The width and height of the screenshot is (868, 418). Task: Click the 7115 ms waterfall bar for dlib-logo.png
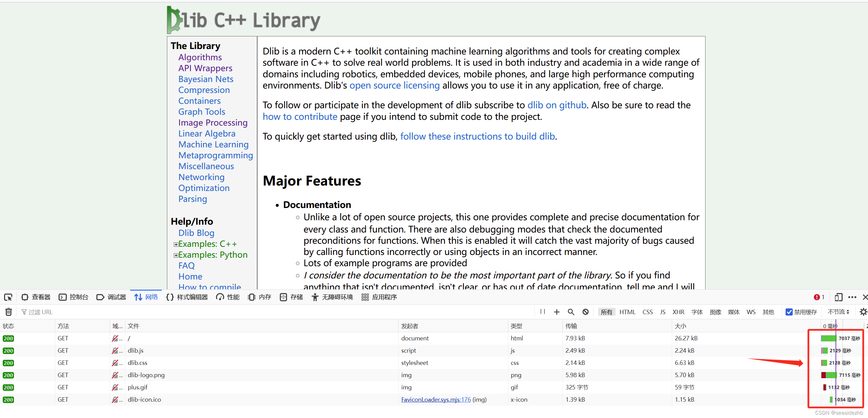(829, 375)
